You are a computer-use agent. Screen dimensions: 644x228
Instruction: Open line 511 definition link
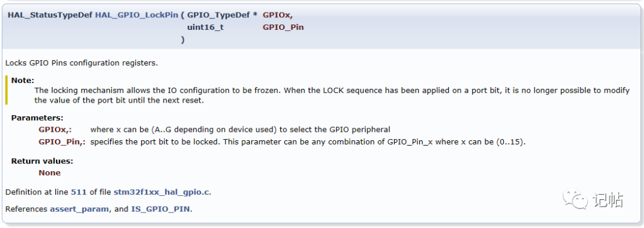76,192
